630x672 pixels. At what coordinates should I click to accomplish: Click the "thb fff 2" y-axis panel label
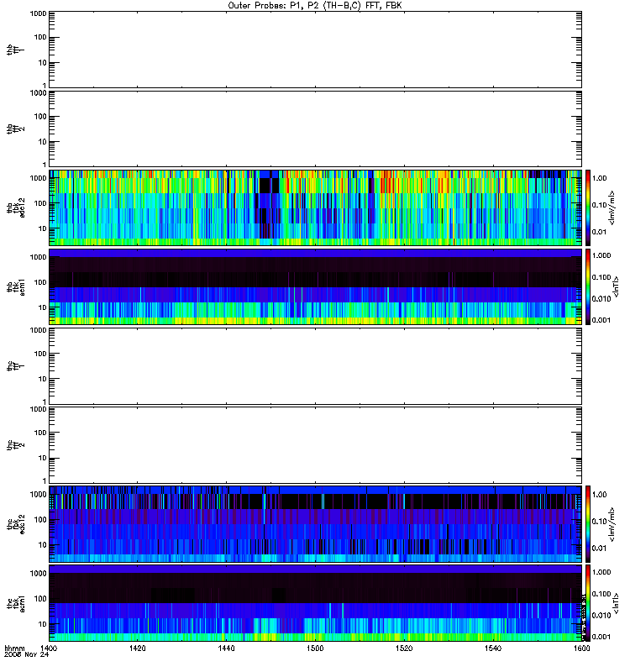point(15,129)
